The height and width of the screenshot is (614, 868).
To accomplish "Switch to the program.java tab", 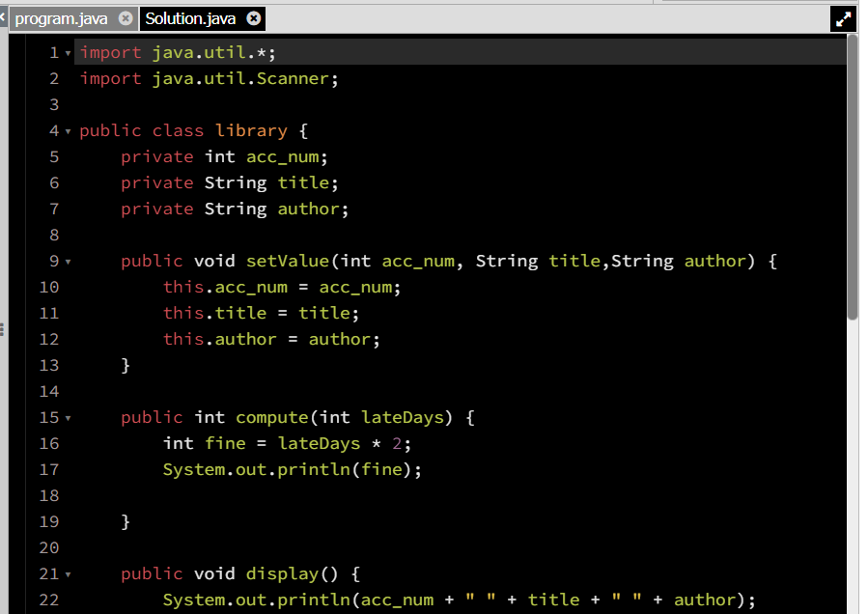I will coord(61,18).
